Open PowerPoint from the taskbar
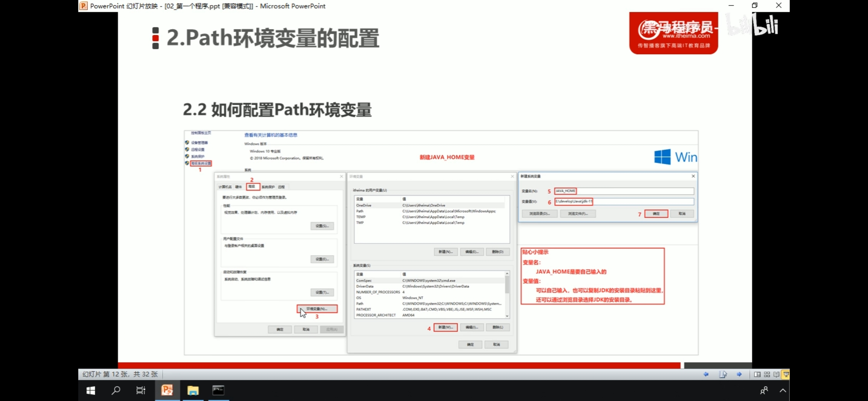868x401 pixels. coord(167,390)
